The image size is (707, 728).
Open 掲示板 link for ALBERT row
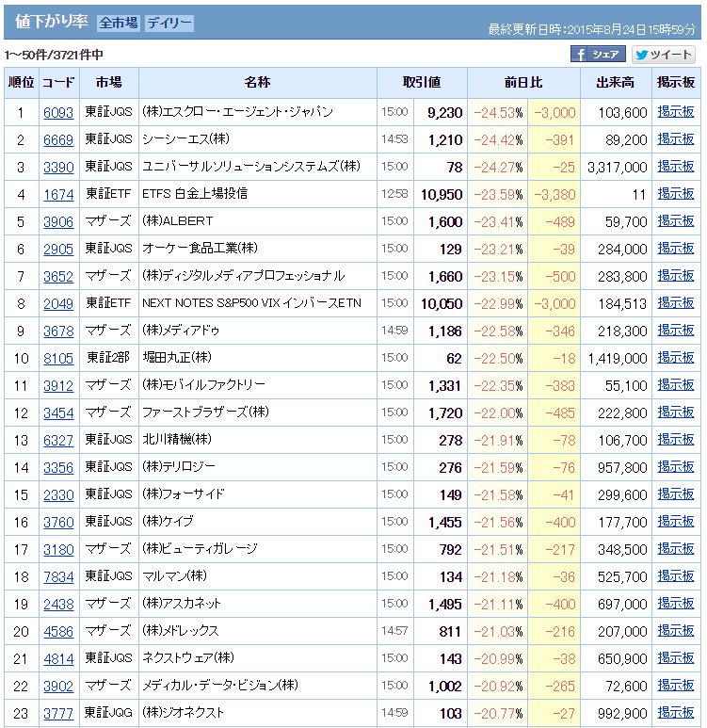click(x=675, y=221)
